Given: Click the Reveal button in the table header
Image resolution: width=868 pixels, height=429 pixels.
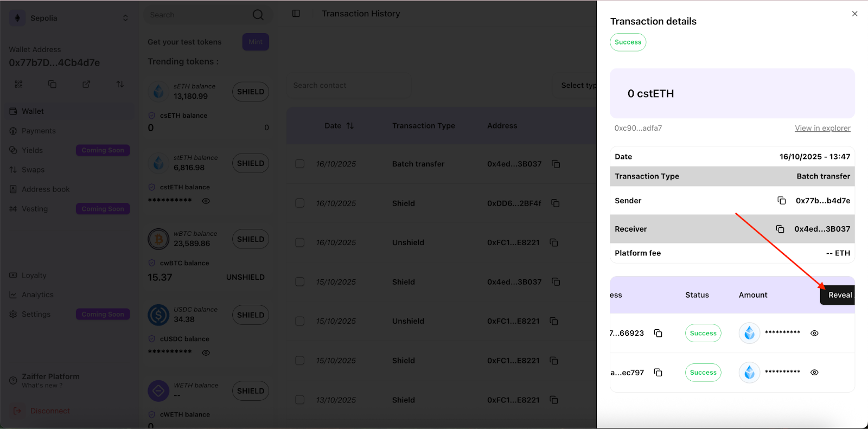Looking at the screenshot, I should pos(838,295).
